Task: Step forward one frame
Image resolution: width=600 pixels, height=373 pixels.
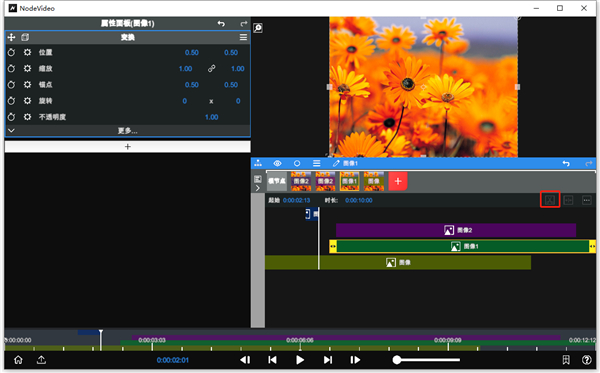Action: [355, 360]
